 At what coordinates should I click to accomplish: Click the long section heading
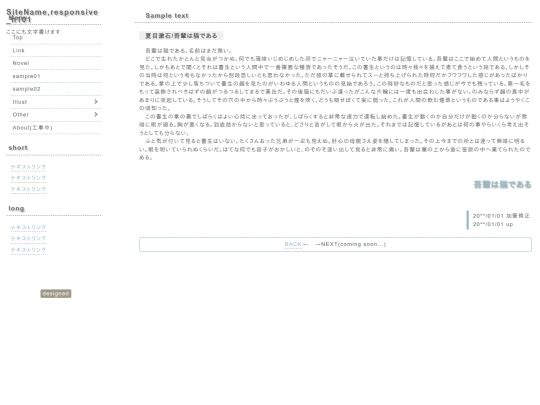tap(16, 208)
